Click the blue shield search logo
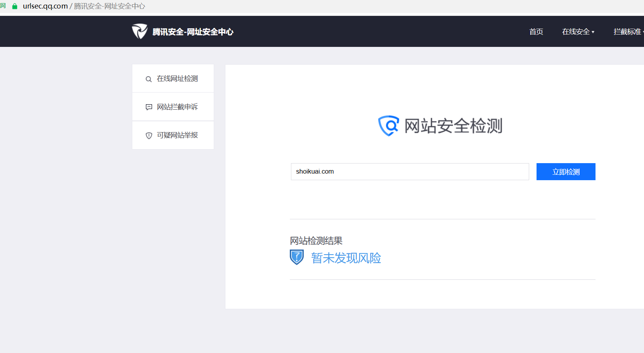644x353 pixels. point(389,126)
